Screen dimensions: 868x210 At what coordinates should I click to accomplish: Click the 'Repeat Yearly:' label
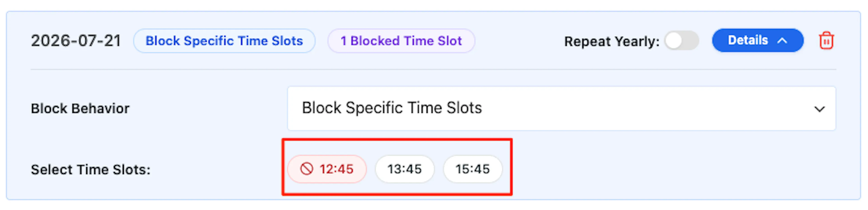coord(612,41)
